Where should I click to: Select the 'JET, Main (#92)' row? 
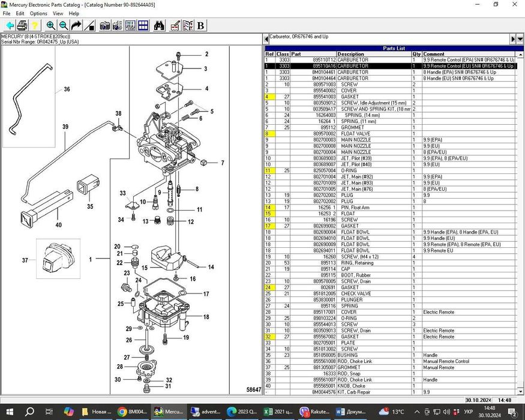coord(390,176)
